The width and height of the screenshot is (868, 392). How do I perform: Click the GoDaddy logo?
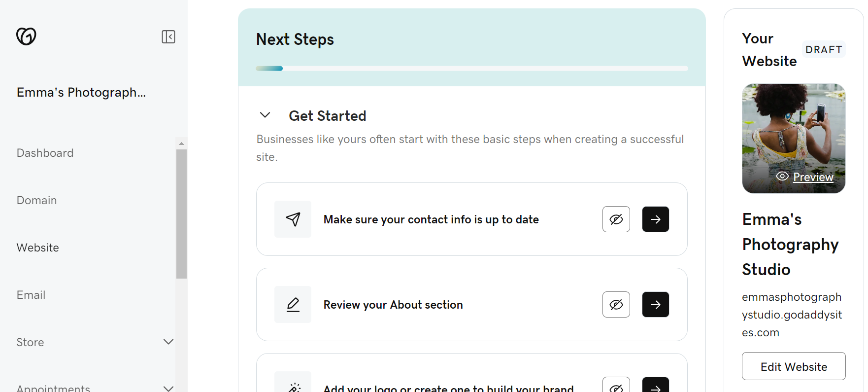[x=27, y=36]
